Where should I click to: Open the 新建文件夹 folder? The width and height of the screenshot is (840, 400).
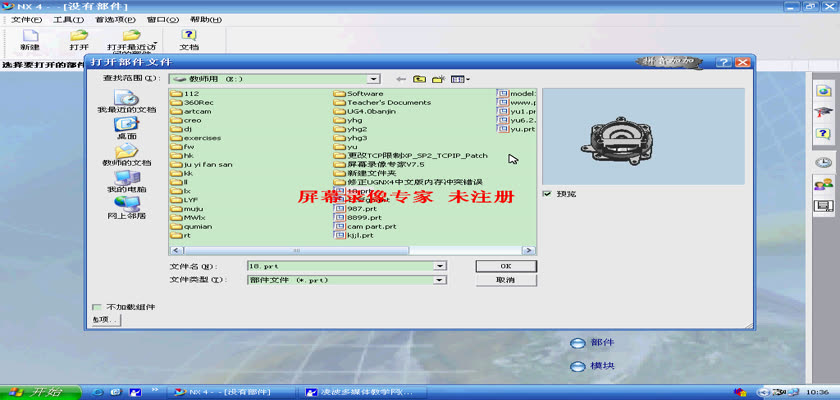click(365, 173)
